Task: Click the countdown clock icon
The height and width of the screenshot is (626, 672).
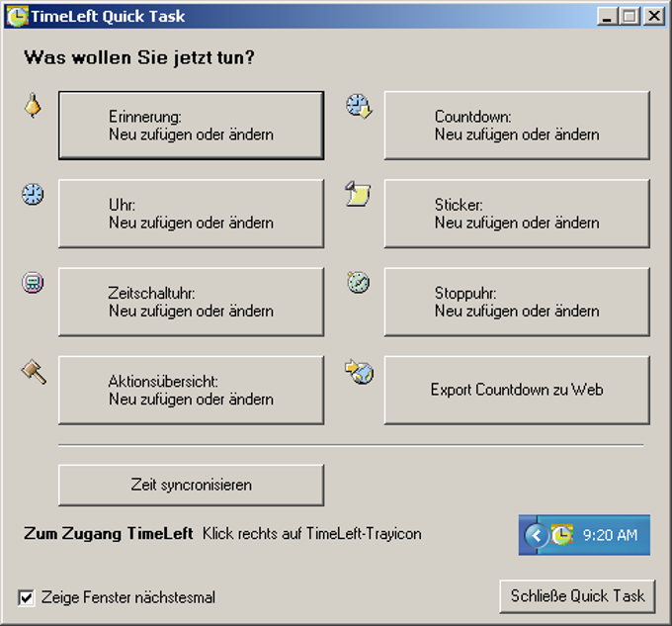Action: (x=358, y=106)
